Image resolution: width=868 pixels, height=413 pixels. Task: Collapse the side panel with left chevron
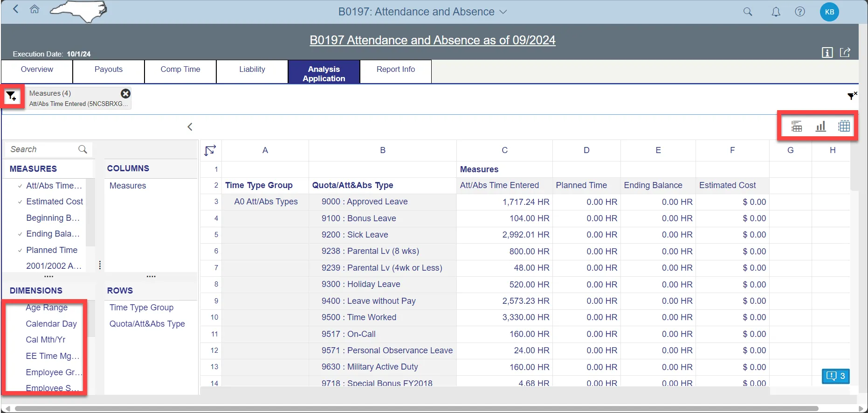point(190,127)
